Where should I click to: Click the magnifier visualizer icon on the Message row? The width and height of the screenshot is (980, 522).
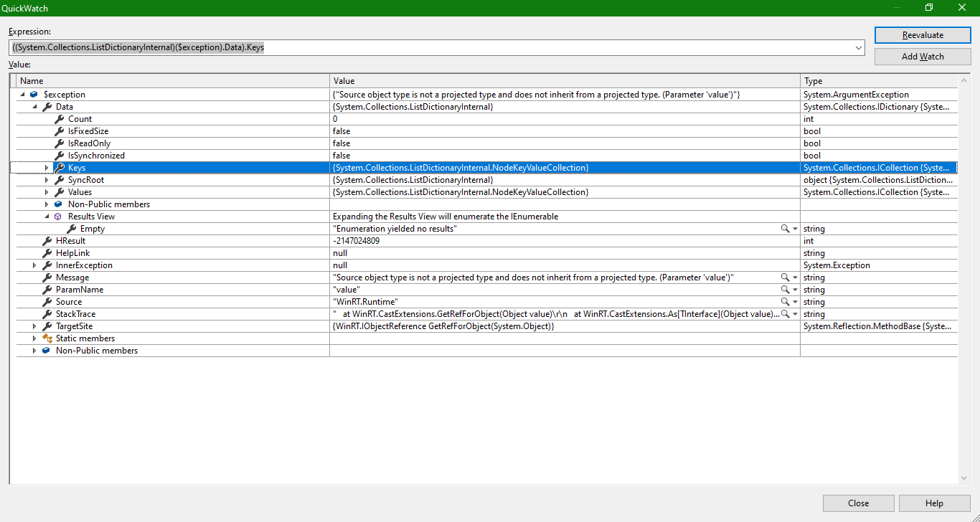[x=786, y=277]
